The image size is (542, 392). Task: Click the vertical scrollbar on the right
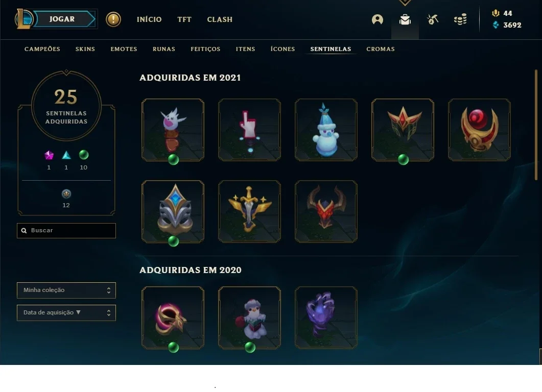[x=536, y=125]
